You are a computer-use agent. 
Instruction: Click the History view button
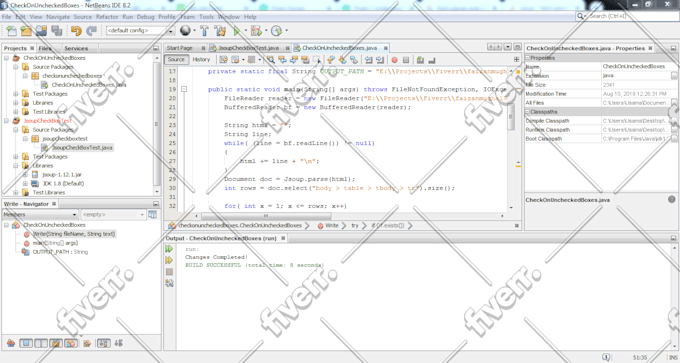click(x=201, y=59)
